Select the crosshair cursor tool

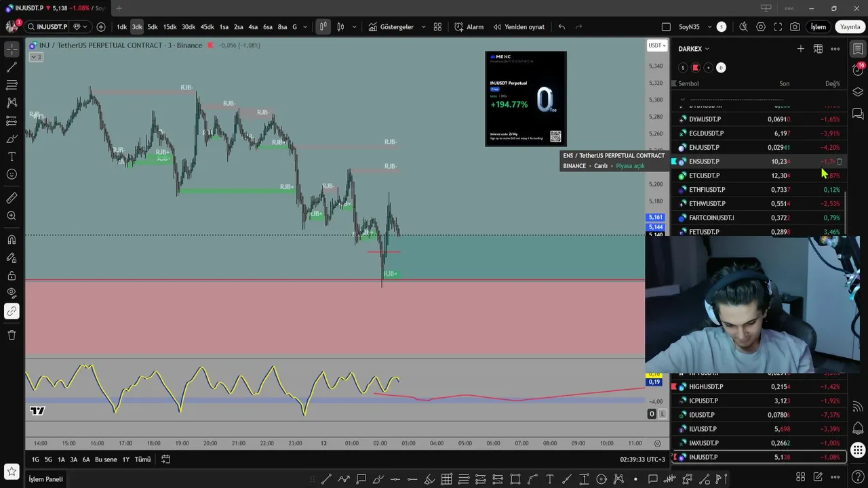point(12,49)
